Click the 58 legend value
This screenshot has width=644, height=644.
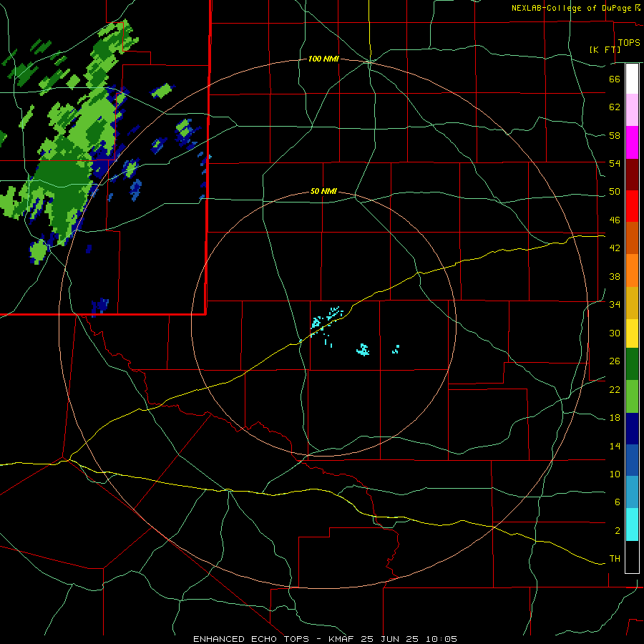click(x=615, y=135)
